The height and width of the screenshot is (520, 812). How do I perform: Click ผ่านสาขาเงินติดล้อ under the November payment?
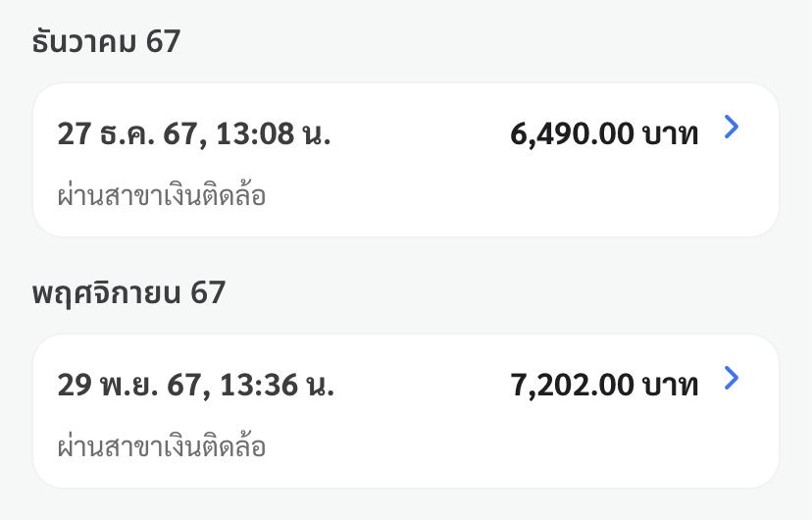[162, 447]
